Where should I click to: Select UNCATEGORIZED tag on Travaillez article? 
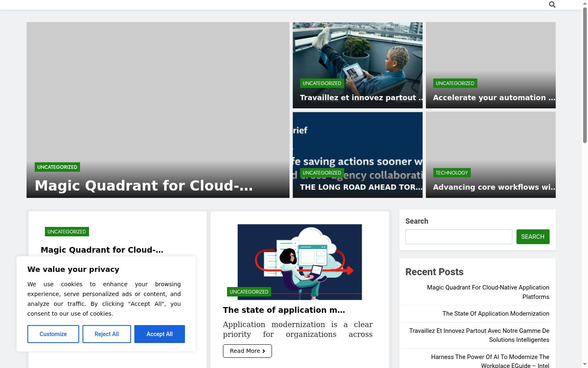coord(322,83)
